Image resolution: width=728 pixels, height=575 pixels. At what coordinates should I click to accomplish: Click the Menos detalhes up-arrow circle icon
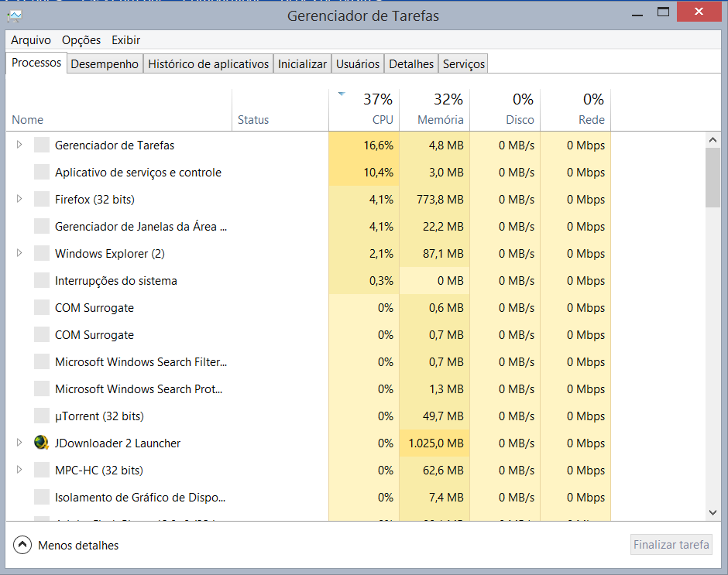point(22,546)
